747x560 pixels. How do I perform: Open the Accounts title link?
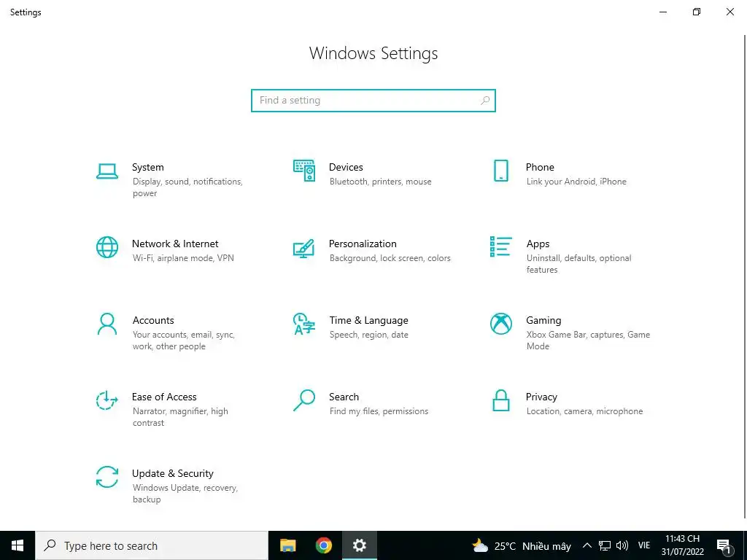[153, 321]
